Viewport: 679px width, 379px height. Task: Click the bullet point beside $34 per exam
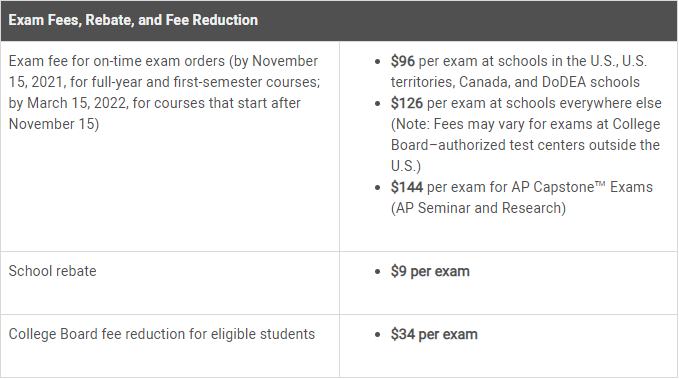point(378,335)
